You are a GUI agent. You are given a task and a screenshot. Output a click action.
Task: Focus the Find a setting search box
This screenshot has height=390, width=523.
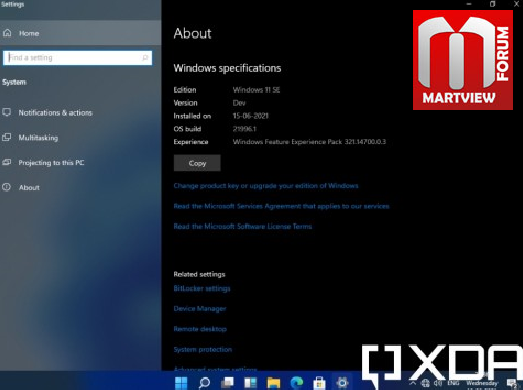pos(77,58)
